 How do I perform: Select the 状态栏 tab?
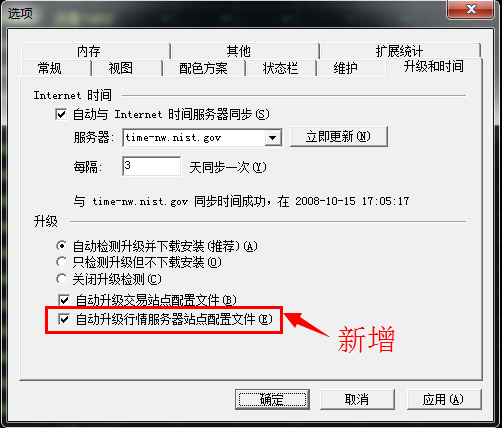coord(281,68)
